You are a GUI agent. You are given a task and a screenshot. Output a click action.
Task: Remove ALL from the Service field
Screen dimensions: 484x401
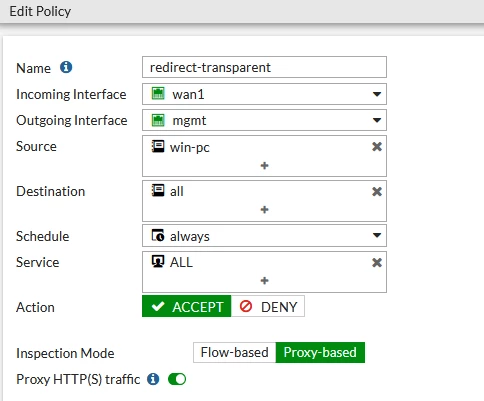click(377, 263)
